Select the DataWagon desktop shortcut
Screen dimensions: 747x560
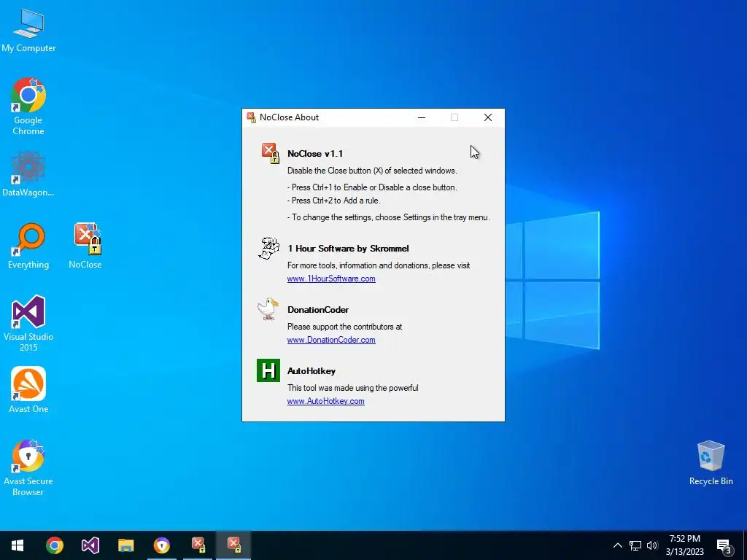[28, 174]
